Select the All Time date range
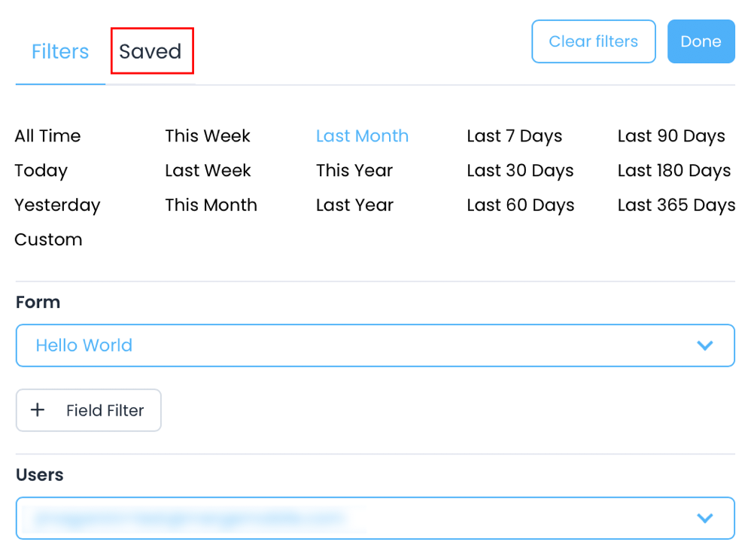The height and width of the screenshot is (560, 751). (47, 136)
